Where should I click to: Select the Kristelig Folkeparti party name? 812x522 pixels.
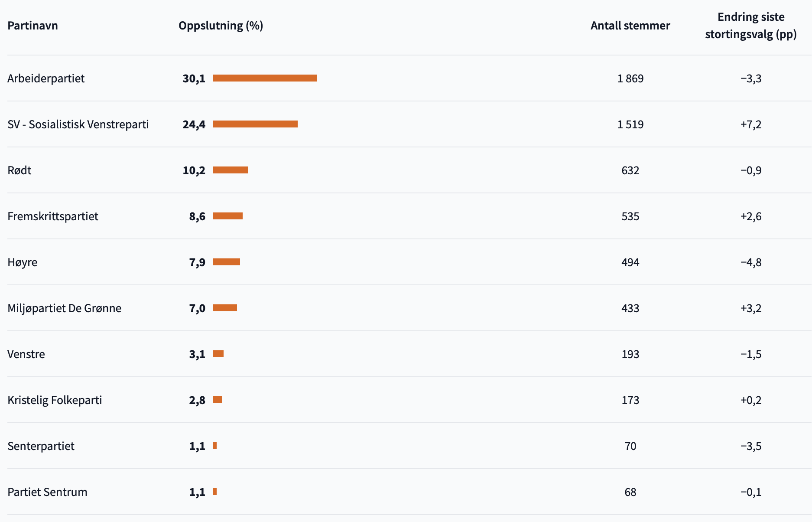click(55, 400)
